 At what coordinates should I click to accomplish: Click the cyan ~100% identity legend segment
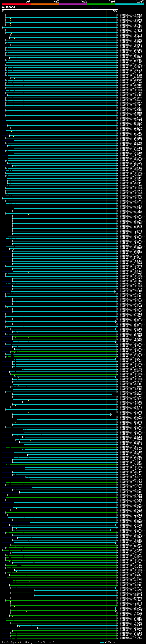[x=130, y=4]
